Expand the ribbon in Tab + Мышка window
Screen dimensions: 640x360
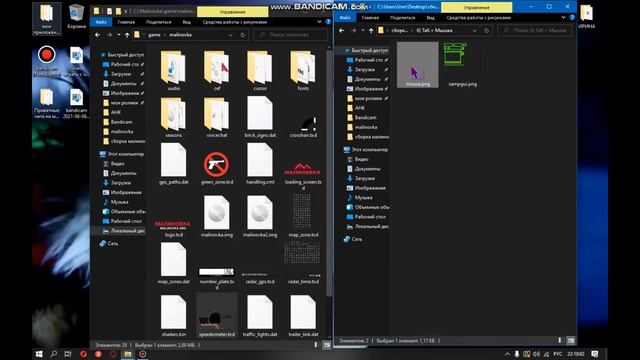[x=564, y=18]
